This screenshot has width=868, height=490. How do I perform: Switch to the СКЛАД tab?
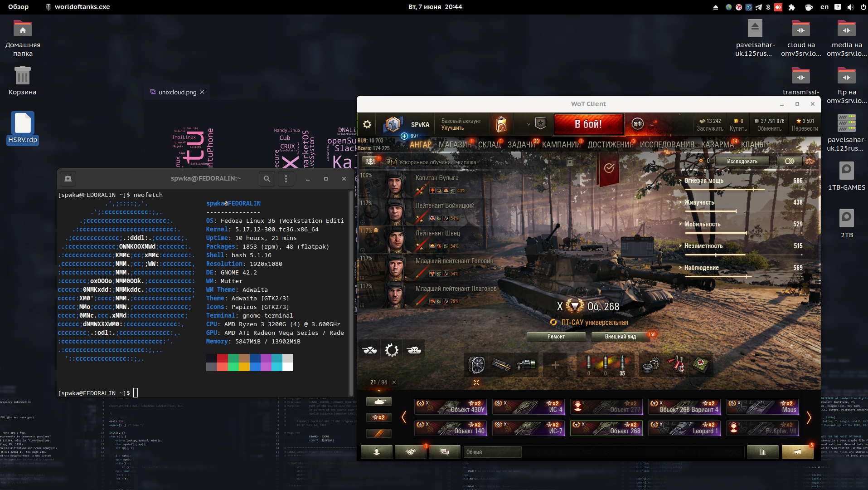(x=489, y=145)
